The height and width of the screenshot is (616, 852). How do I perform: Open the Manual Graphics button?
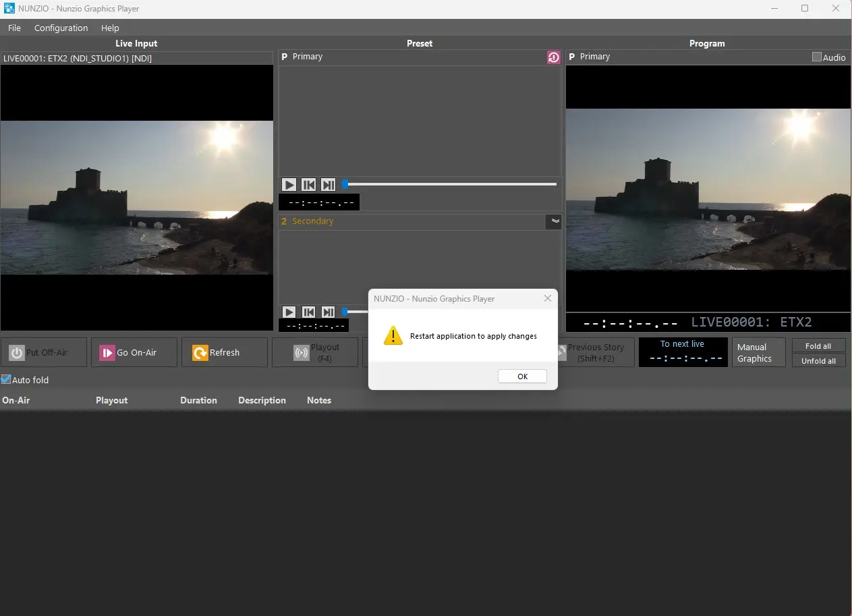758,352
